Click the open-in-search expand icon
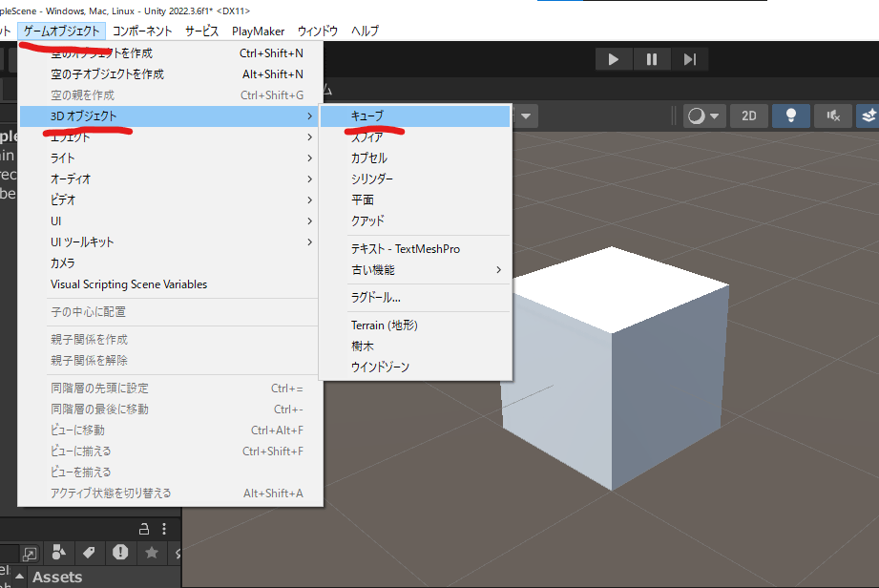 point(30,554)
